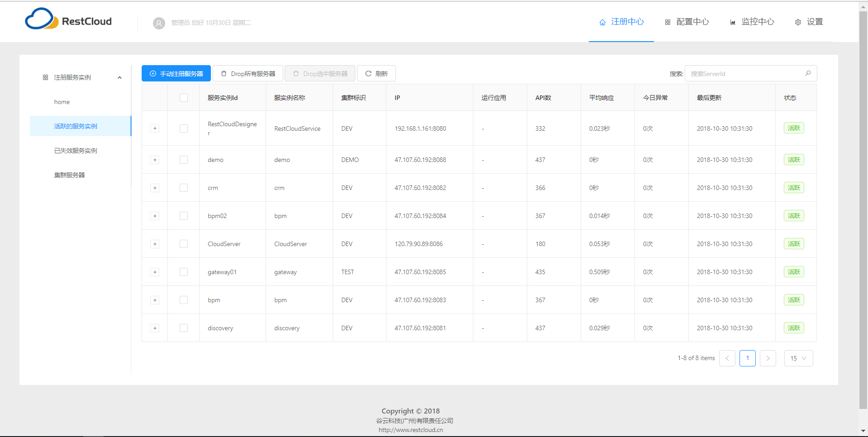Go to previous page arrow
The image size is (868, 437).
727,358
